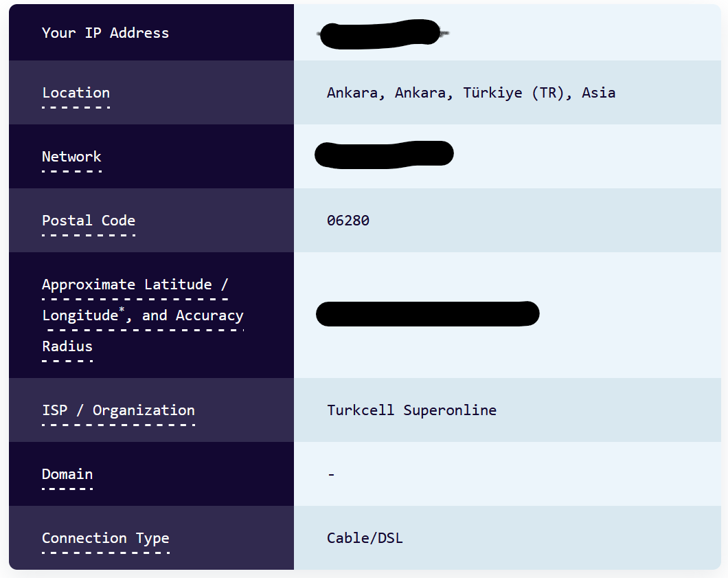728x578 pixels.
Task: Click the redacted Network value
Action: coord(384,154)
